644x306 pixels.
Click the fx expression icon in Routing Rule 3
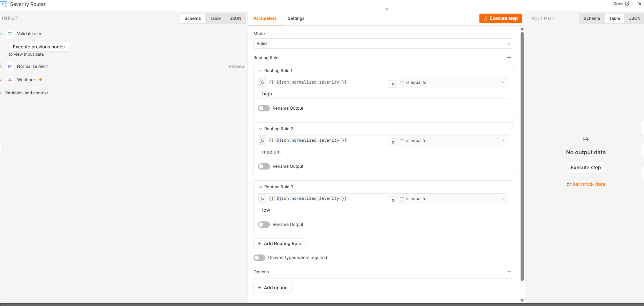[263, 199]
